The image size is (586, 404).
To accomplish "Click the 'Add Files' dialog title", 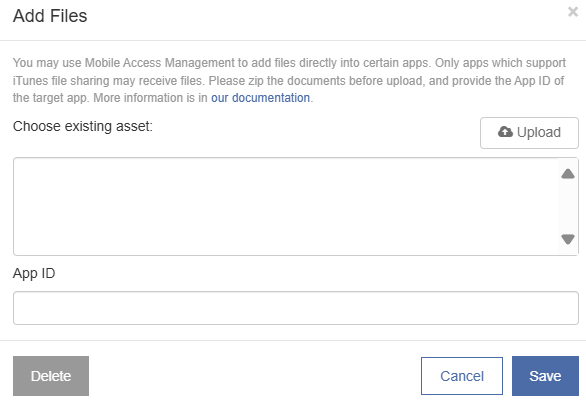I will (50, 16).
